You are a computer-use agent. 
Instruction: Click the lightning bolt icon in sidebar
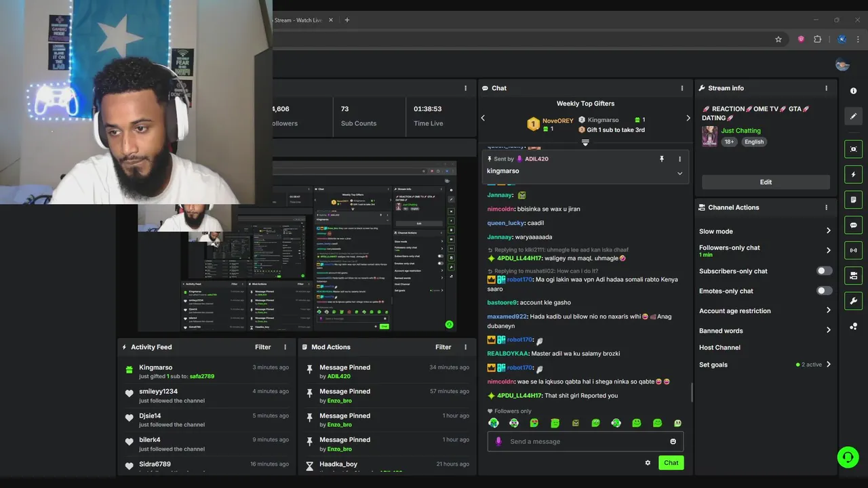point(853,174)
